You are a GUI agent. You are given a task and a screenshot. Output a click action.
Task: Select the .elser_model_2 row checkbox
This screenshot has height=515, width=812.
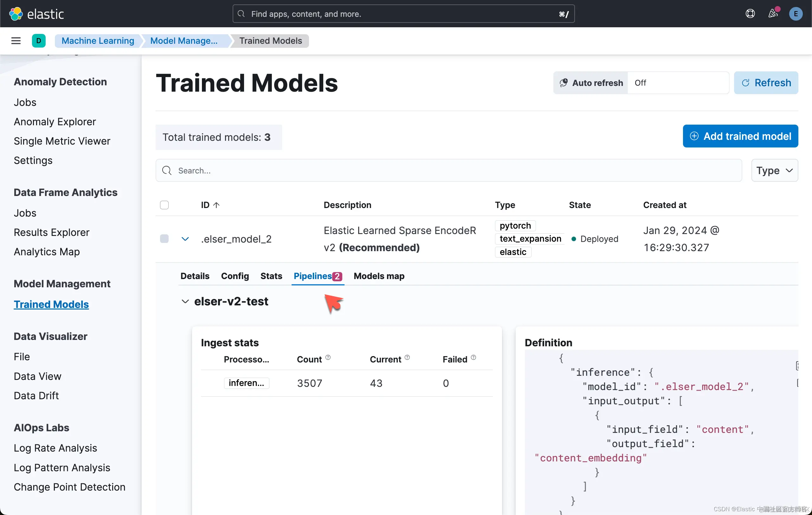click(x=164, y=238)
